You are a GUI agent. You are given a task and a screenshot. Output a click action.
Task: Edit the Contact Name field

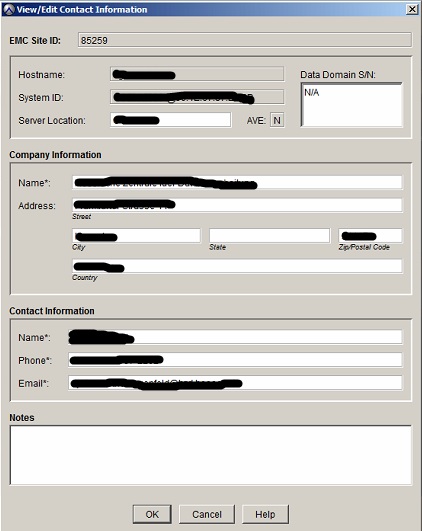tap(235, 337)
